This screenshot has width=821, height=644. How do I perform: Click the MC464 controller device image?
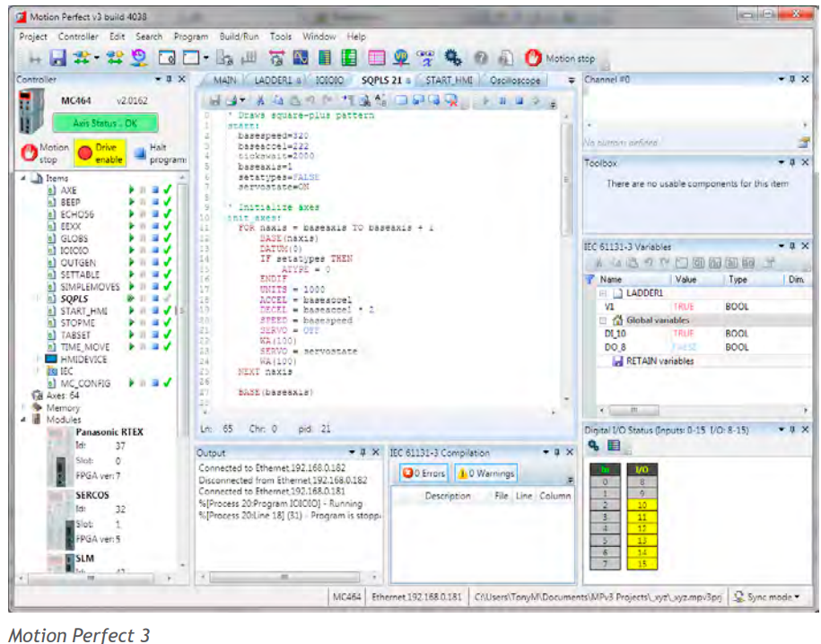[31, 111]
